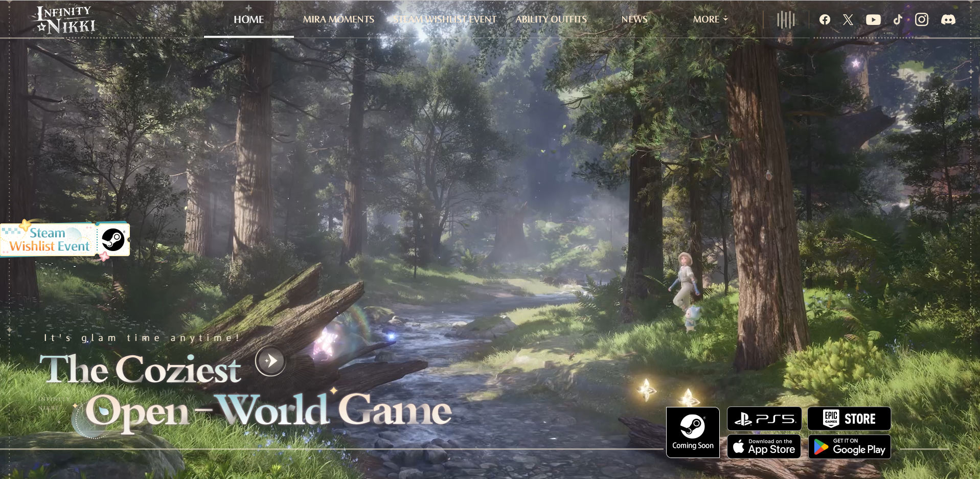Click the PS5 store button
The width and height of the screenshot is (980, 479).
coord(764,419)
